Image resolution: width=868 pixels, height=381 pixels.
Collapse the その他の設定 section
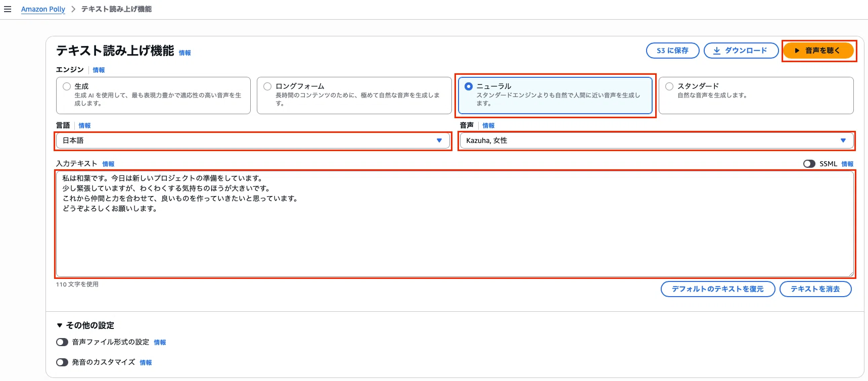coord(85,325)
